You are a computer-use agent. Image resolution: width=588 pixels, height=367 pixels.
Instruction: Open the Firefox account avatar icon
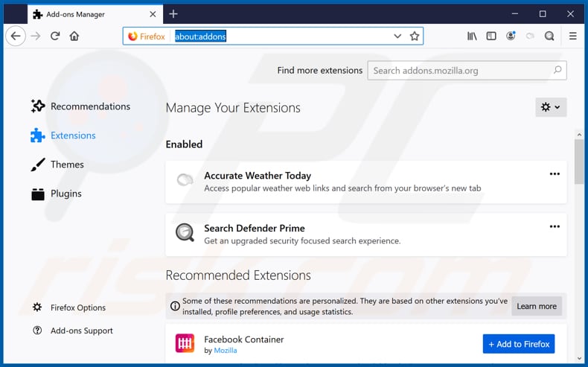click(511, 36)
